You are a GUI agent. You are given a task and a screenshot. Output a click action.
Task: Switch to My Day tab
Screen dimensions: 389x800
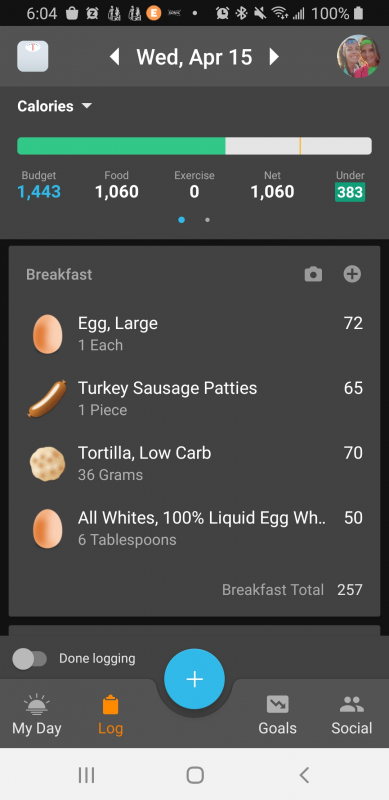coord(37,714)
